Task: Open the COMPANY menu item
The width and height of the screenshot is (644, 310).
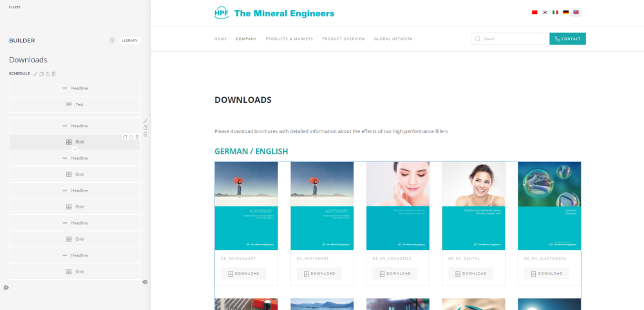Action: pyautogui.click(x=246, y=39)
